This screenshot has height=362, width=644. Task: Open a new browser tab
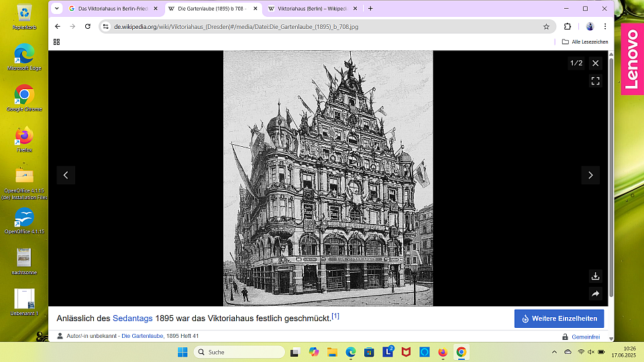(370, 8)
